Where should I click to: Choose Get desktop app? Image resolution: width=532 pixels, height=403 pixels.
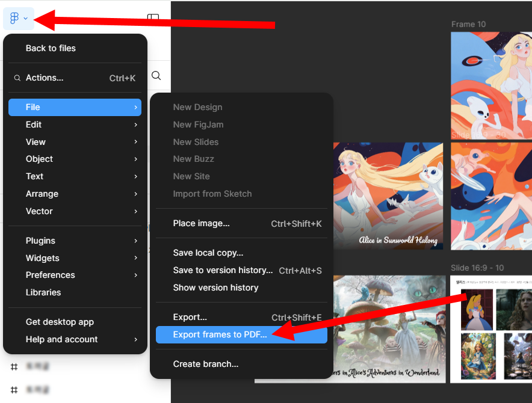[75, 322]
